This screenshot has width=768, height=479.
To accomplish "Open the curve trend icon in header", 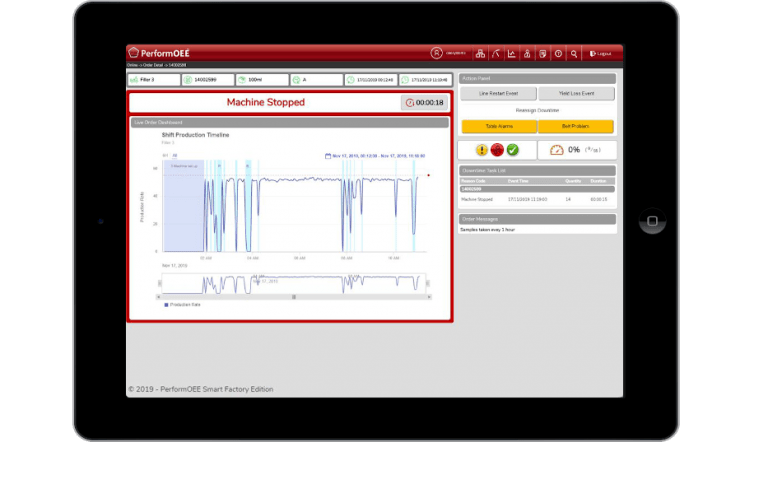I will click(496, 54).
